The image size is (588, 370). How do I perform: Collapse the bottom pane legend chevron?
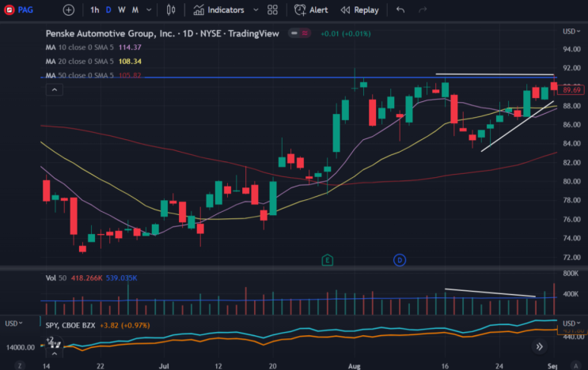tap(55, 353)
